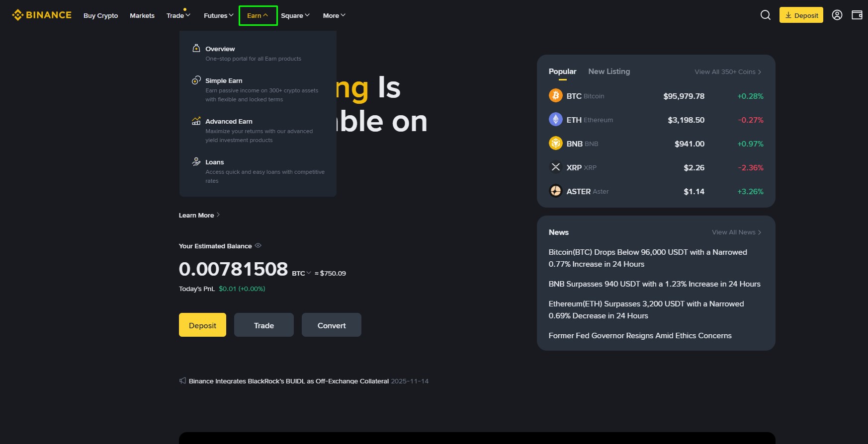The width and height of the screenshot is (868, 444).
Task: Toggle balance visibility eye icon
Action: 258,245
